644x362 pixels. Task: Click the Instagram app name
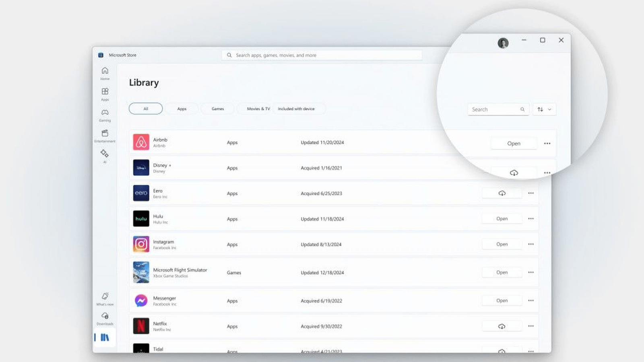click(163, 242)
